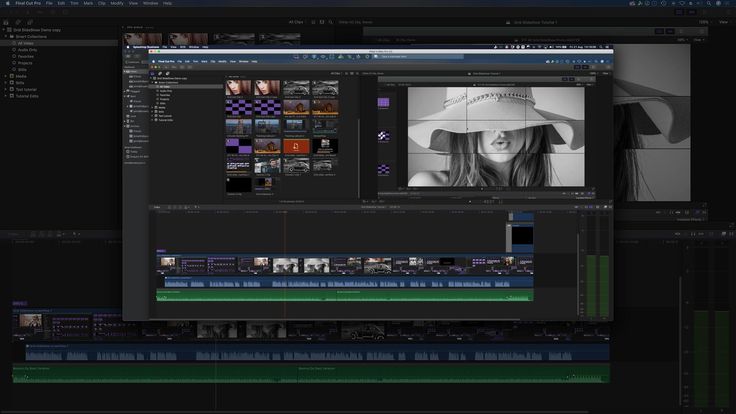736x414 pixels.
Task: Collapse Grid SlideShow Demo copy library in outer sidebar
Action: [4, 30]
